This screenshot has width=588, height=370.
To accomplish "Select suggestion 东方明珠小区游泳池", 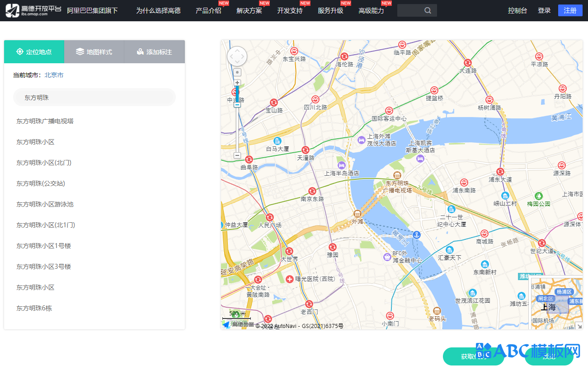I will [45, 204].
